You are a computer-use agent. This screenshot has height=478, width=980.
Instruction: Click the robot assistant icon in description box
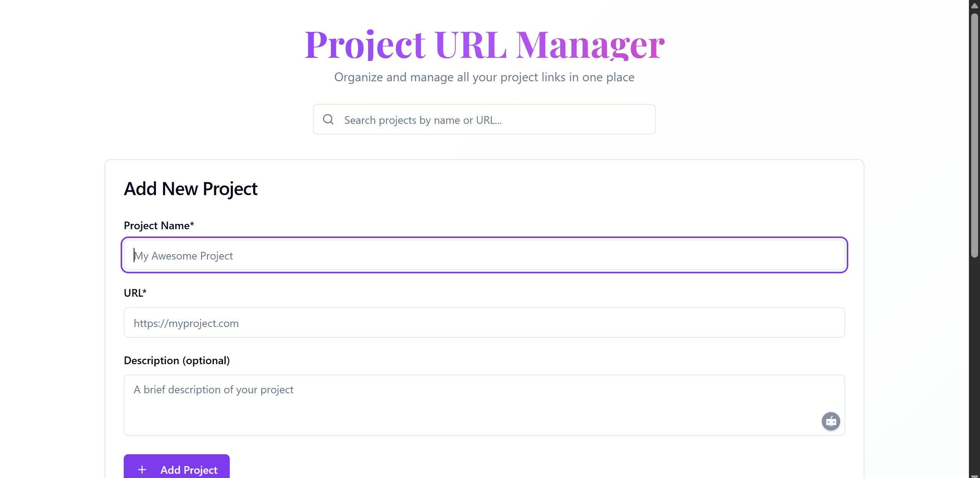pos(831,421)
